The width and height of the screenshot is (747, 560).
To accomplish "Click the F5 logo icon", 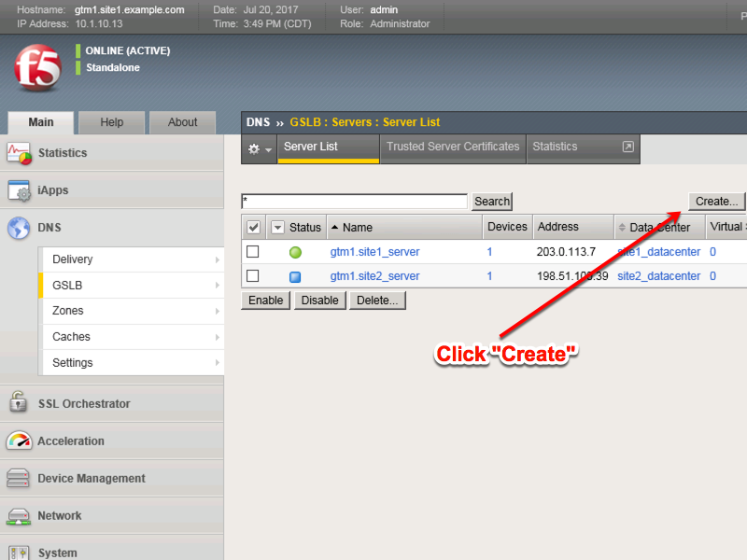I will pyautogui.click(x=37, y=67).
